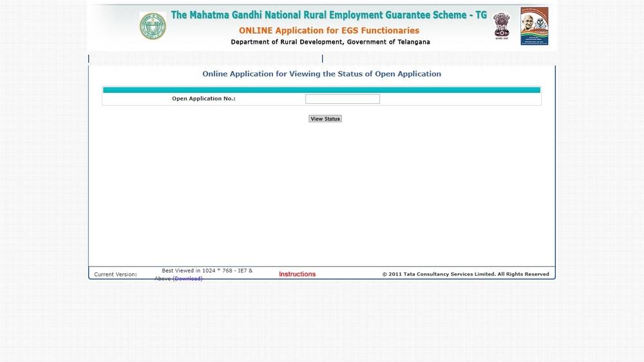Click the center divider in the navigation strip
Screen dimensions: 644x362
322,59
